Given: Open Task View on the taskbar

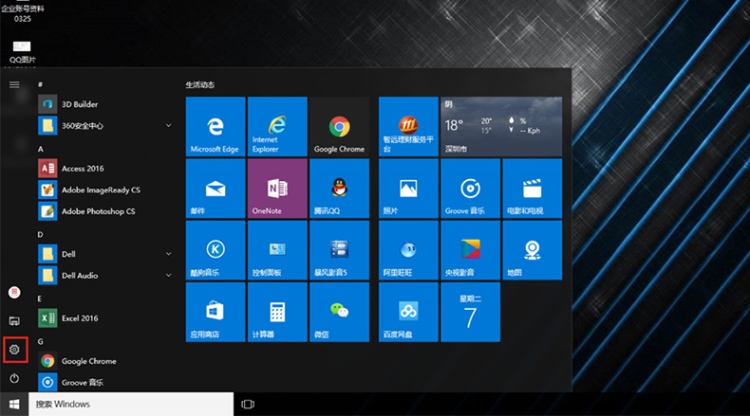Looking at the screenshot, I should point(248,404).
